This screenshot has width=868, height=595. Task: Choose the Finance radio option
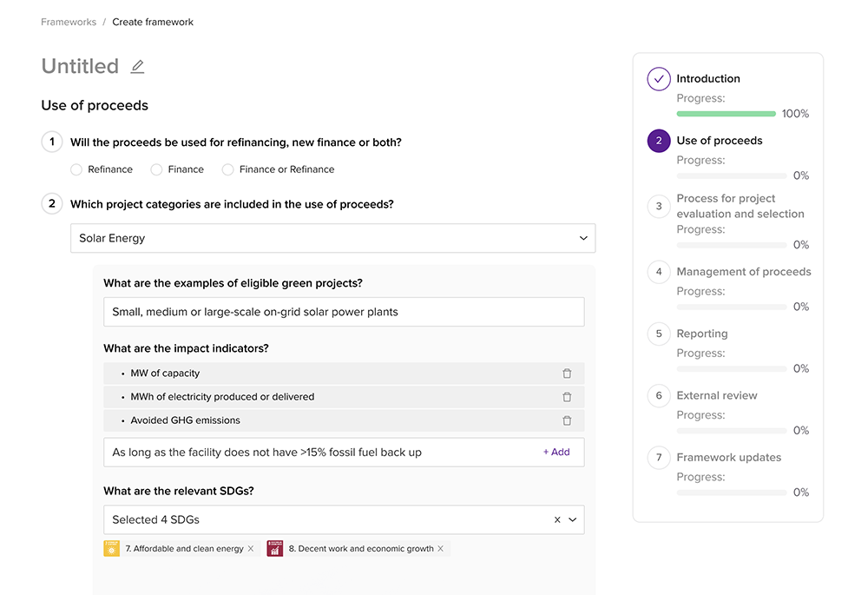click(156, 169)
